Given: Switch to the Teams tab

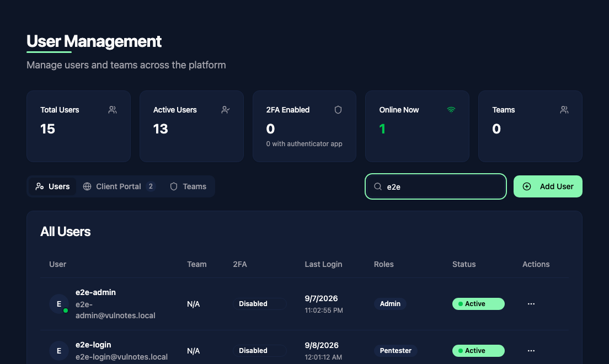Looking at the screenshot, I should pos(188,186).
